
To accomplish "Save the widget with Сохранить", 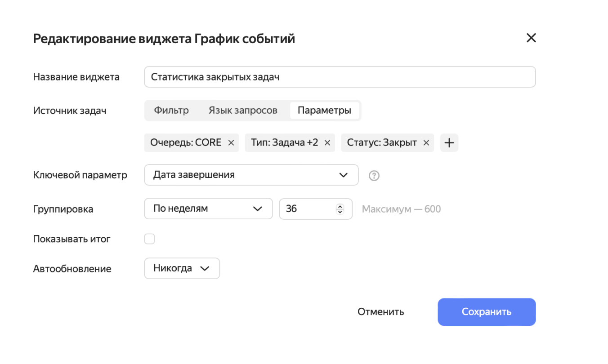I will [x=487, y=311].
